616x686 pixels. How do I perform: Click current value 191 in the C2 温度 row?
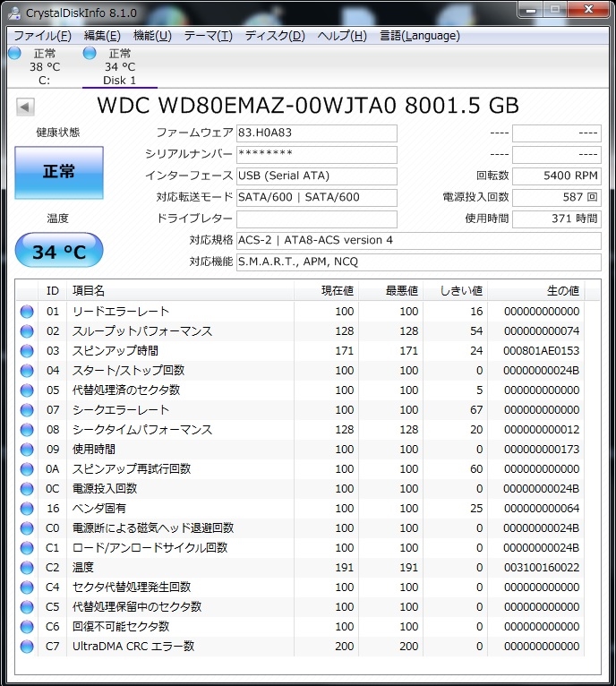pyautogui.click(x=345, y=568)
